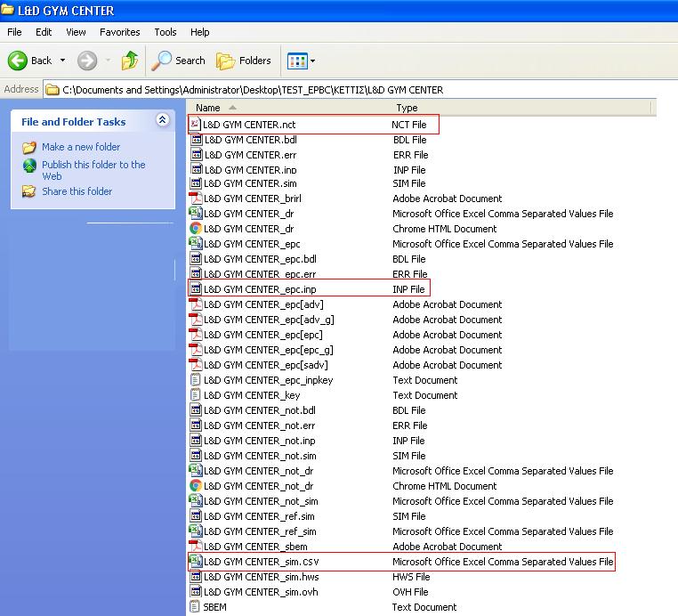Collapse the File and Folder Tasks panel
Screen dimensions: 678x616
pyautogui.click(x=162, y=120)
